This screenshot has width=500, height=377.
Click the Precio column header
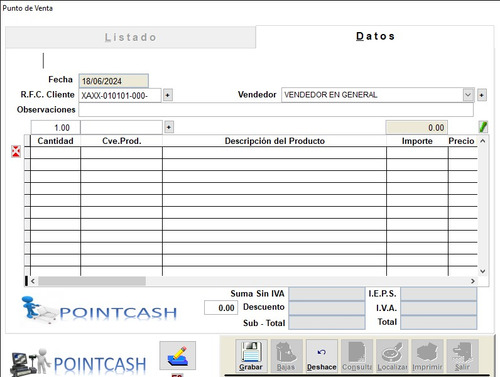click(x=462, y=141)
